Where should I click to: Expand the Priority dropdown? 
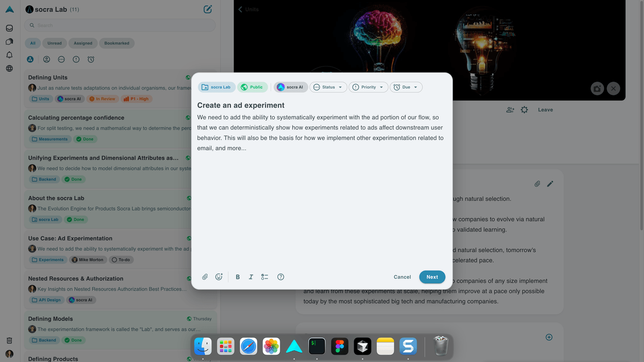click(x=368, y=87)
